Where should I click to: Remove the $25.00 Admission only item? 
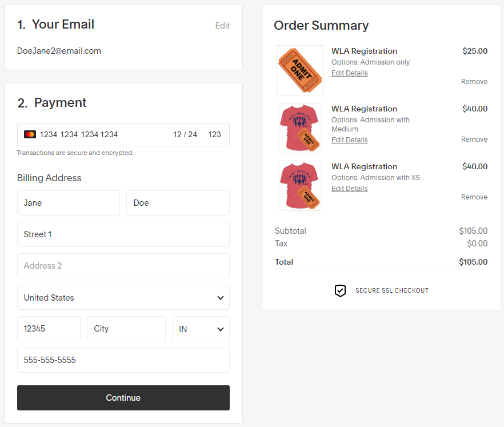pyautogui.click(x=474, y=82)
